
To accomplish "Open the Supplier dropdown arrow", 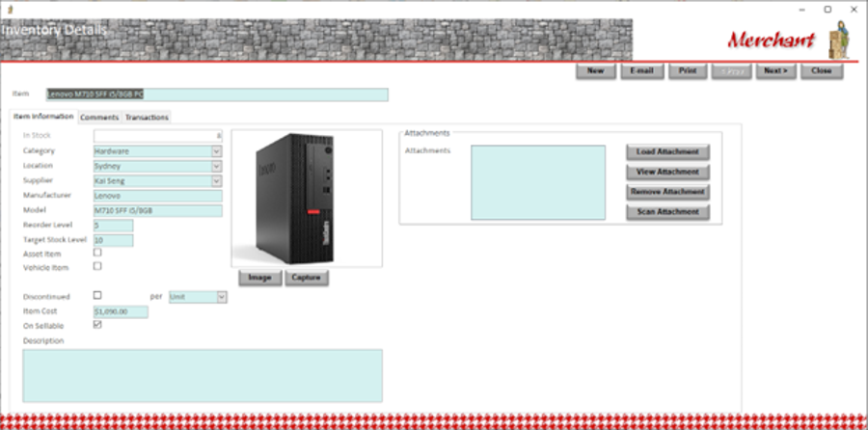I will click(216, 181).
